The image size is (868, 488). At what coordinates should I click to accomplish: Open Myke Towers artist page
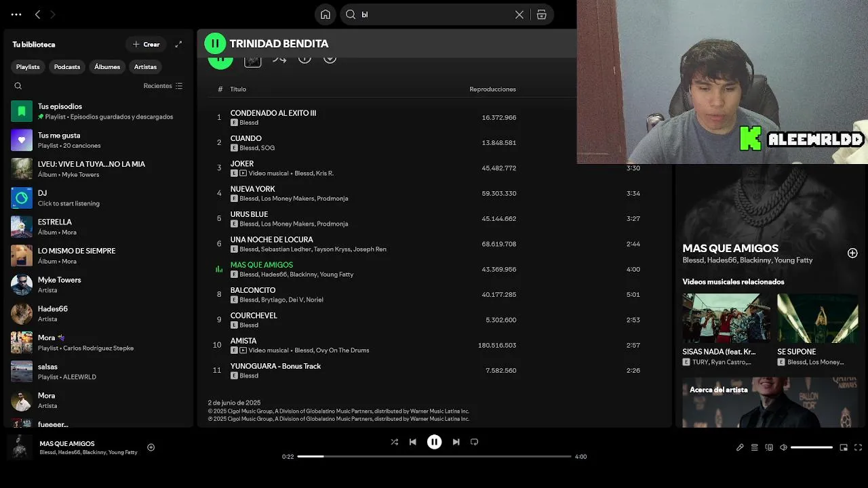[x=98, y=285]
